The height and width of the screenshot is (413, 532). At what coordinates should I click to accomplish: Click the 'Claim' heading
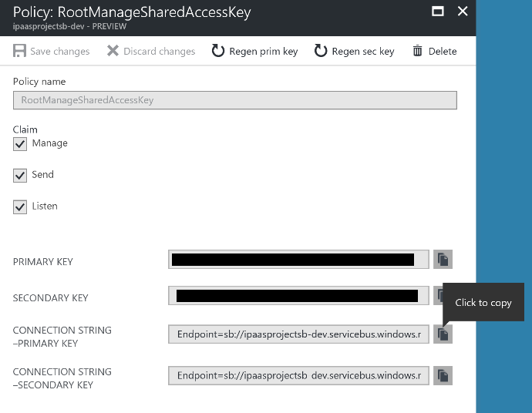25,129
